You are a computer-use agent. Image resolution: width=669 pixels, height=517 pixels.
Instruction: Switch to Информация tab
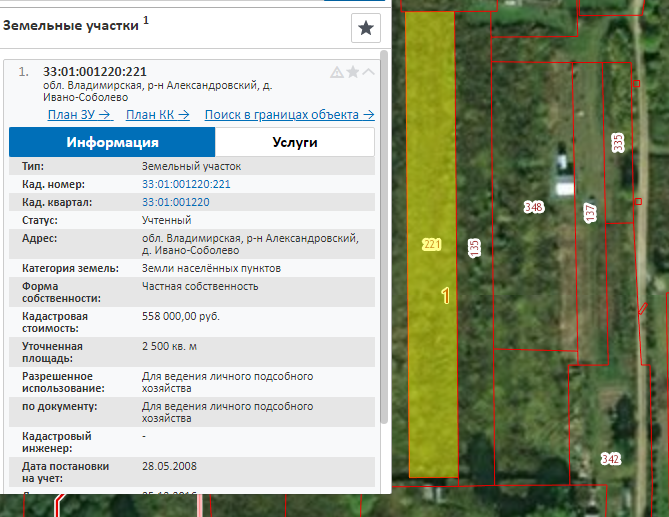[x=112, y=142]
